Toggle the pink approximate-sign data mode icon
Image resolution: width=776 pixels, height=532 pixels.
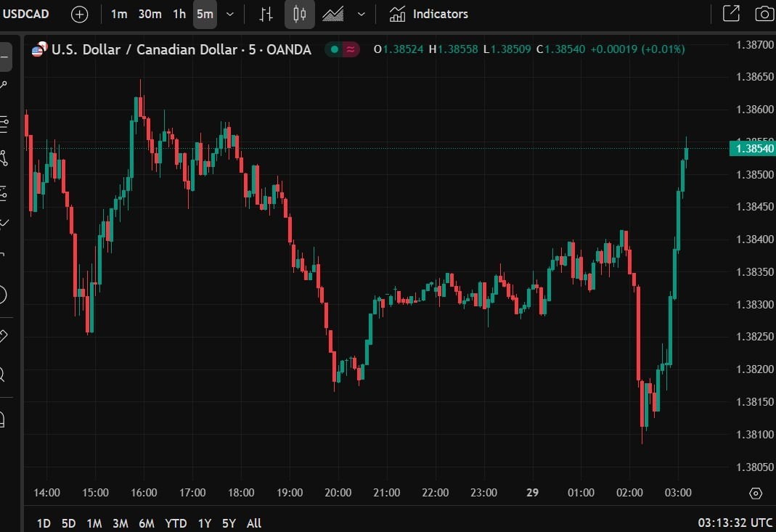[351, 49]
